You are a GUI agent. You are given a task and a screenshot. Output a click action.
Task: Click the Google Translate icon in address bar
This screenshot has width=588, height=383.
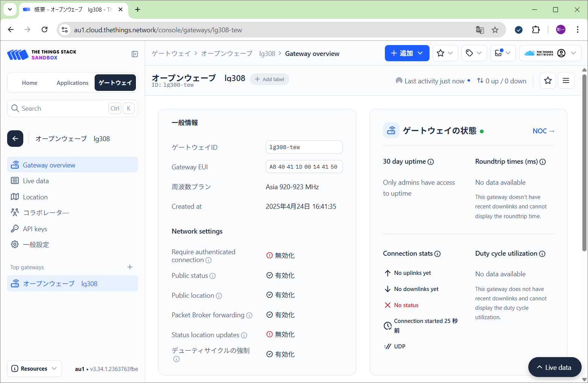[x=480, y=30]
